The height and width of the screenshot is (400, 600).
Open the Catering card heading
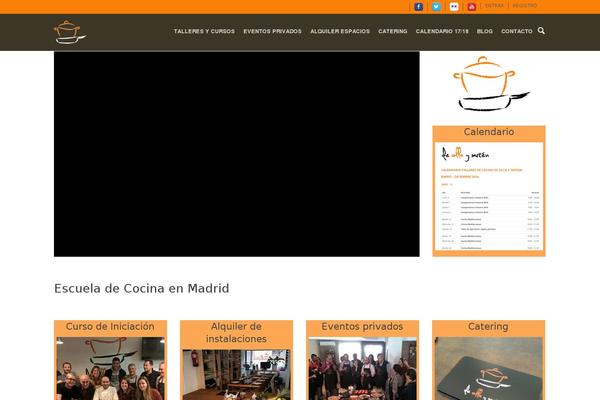point(488,327)
